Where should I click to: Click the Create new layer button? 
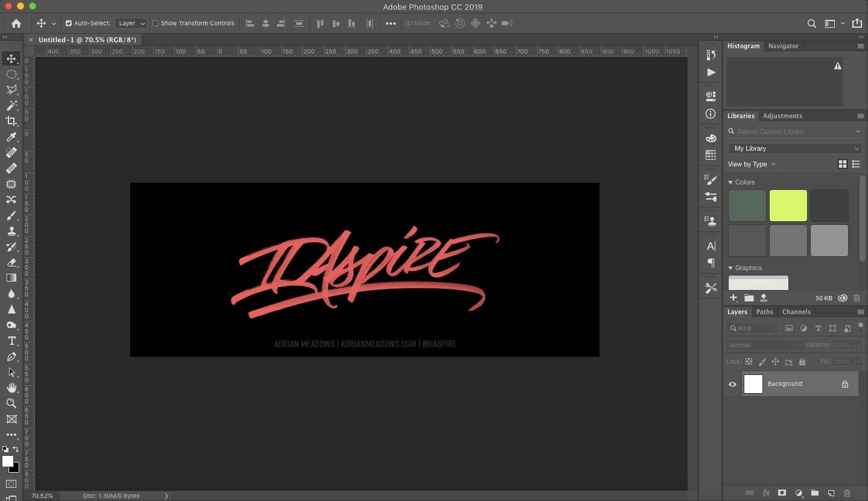coord(831,493)
